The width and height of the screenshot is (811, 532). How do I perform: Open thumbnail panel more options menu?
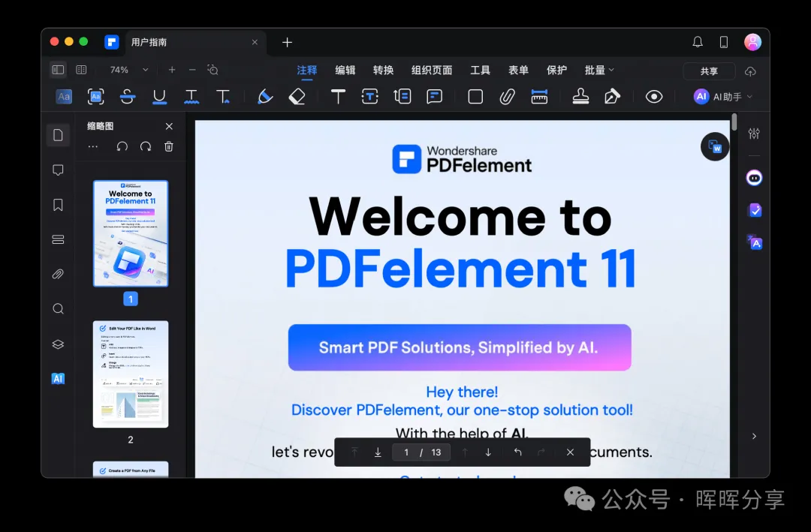(x=93, y=147)
